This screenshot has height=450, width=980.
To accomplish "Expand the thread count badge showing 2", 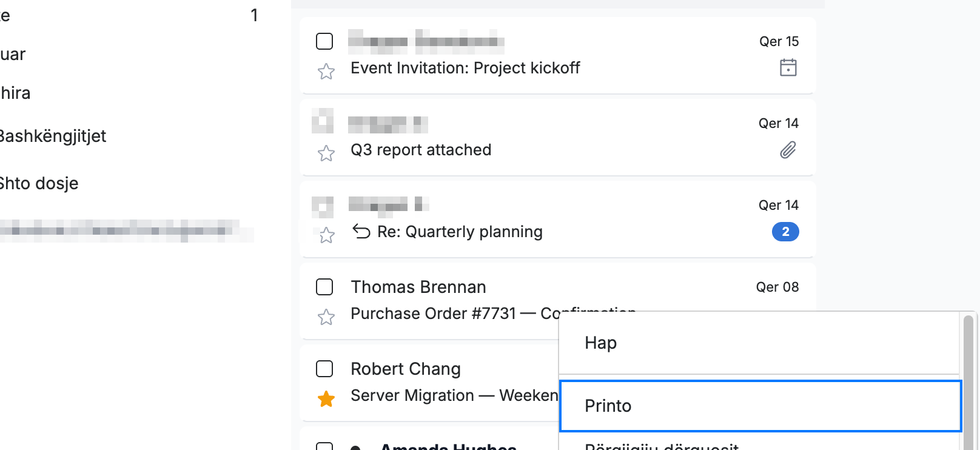I will pos(785,232).
